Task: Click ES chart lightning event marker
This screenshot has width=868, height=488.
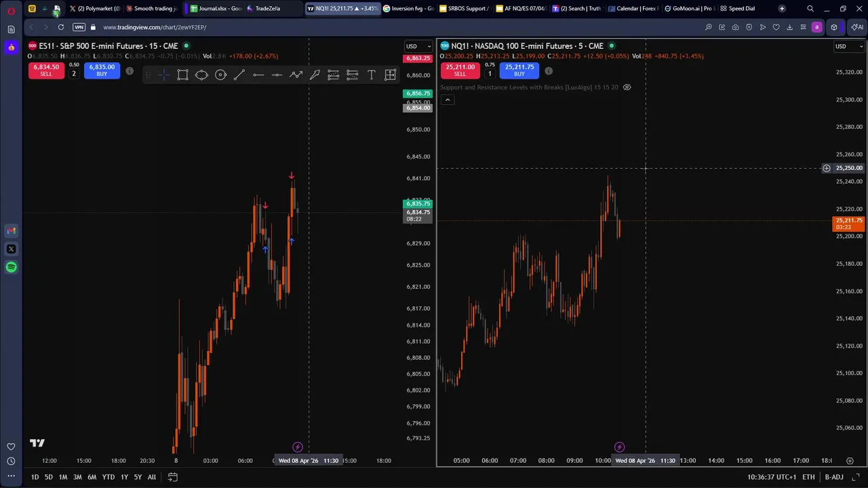Action: pyautogui.click(x=297, y=447)
